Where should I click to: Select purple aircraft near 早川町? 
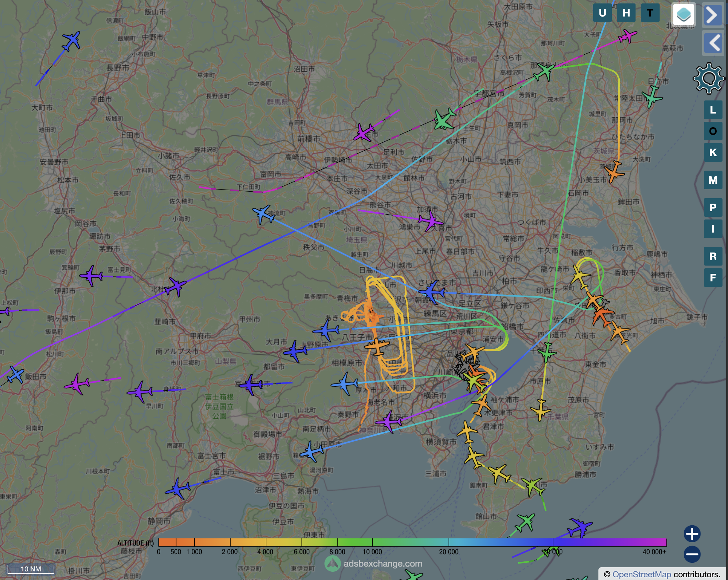click(140, 391)
